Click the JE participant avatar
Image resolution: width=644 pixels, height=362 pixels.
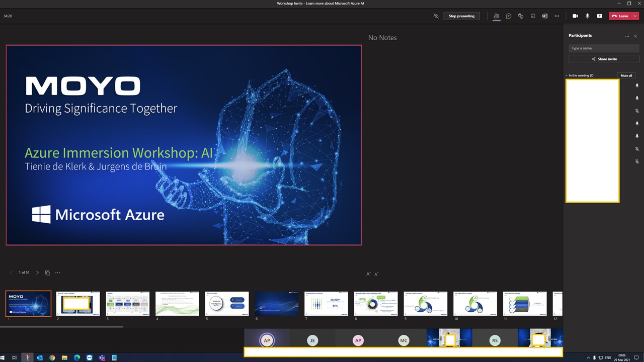[312, 340]
